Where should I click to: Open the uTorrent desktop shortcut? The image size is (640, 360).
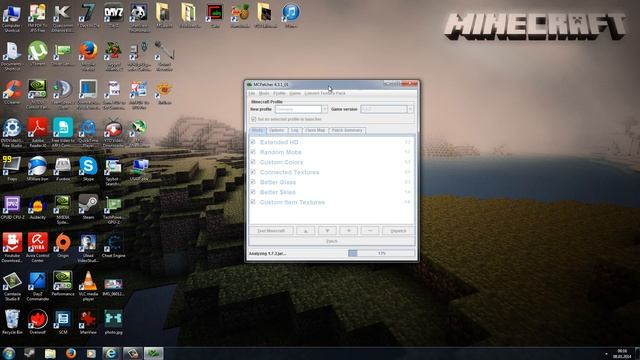tap(38, 54)
